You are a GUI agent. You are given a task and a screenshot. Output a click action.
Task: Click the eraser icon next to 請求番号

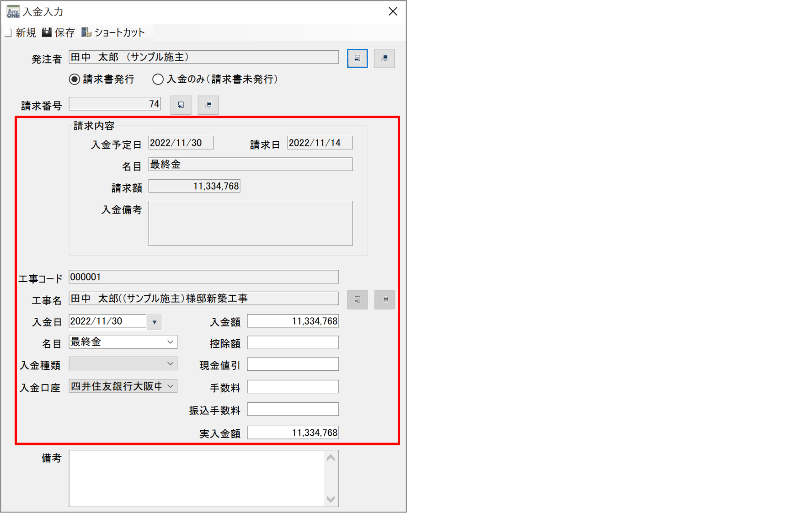pos(208,105)
